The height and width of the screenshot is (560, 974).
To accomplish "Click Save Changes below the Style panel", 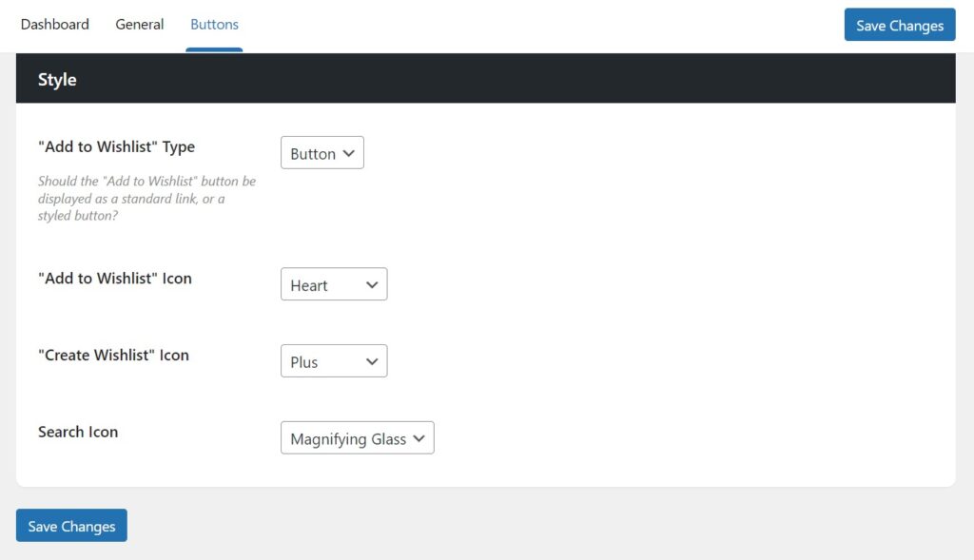I will point(70,525).
